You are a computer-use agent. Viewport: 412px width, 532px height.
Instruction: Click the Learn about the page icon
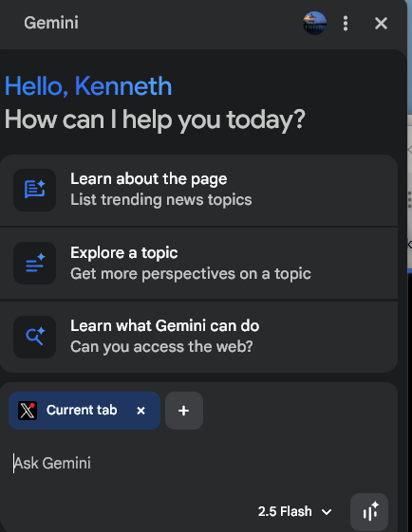[34, 190]
